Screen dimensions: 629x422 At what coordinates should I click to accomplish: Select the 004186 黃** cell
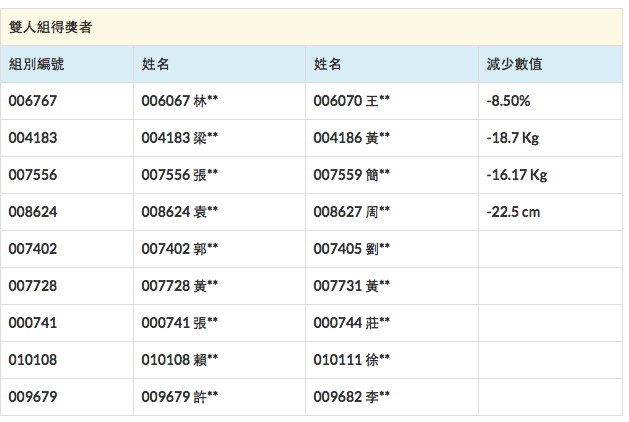(352, 138)
